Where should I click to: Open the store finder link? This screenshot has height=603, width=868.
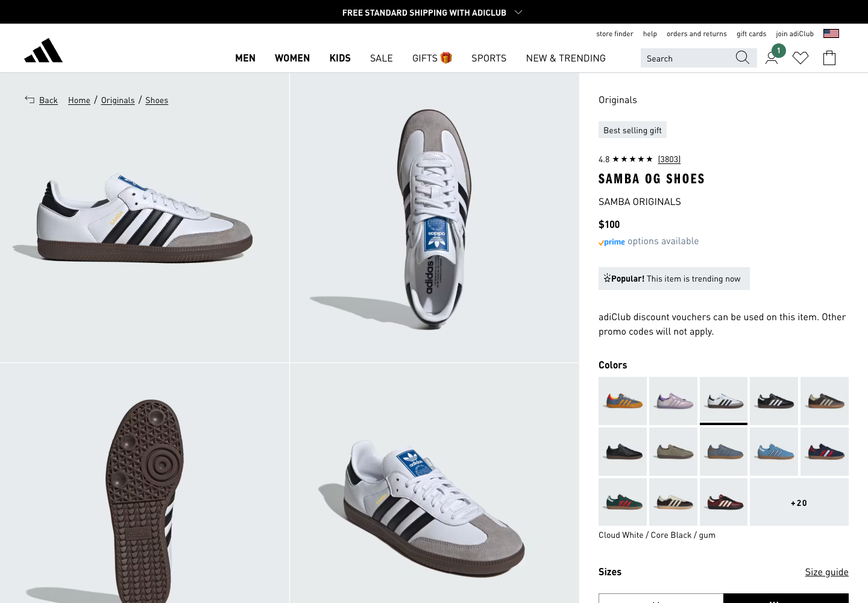tap(615, 34)
